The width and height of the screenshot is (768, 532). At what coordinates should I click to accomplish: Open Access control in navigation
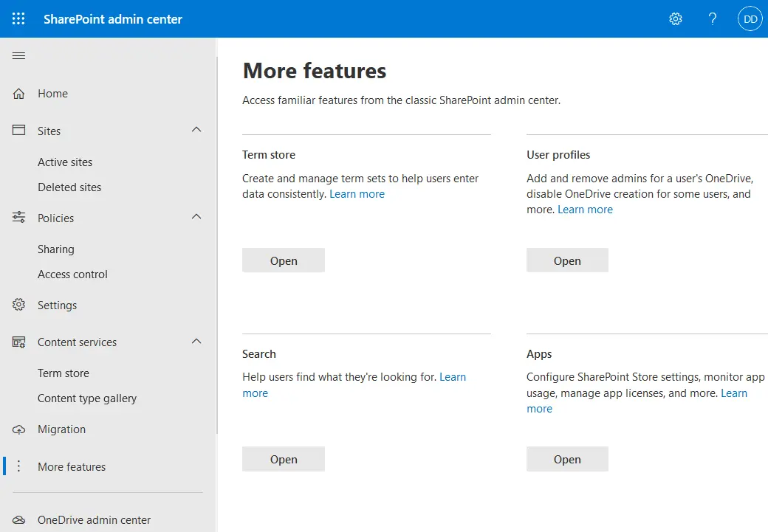pyautogui.click(x=72, y=274)
